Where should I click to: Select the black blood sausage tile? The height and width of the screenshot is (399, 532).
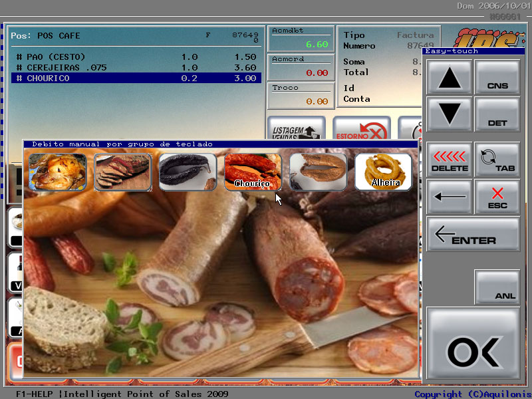(x=188, y=172)
